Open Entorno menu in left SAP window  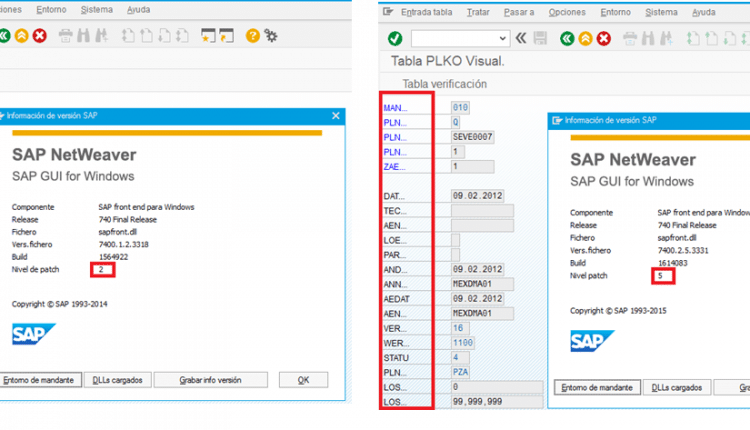pyautogui.click(x=51, y=10)
